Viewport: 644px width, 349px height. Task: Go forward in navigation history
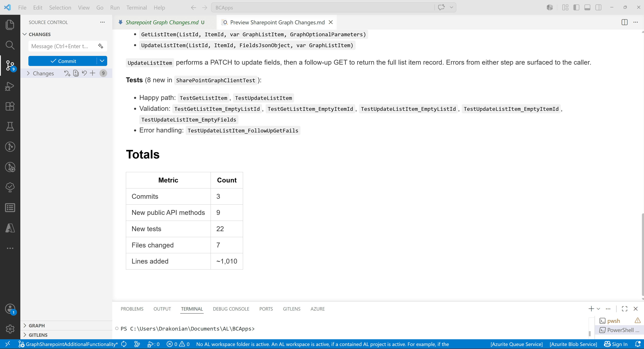[x=204, y=8]
